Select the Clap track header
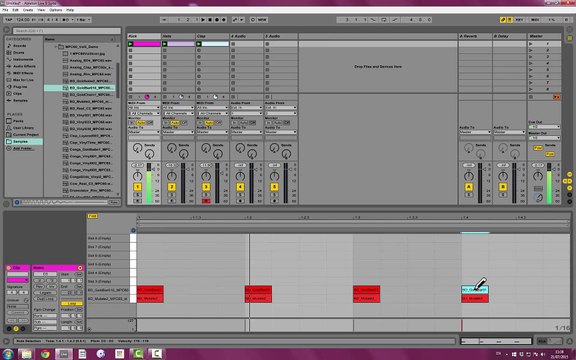Image resolution: width=576 pixels, height=360 pixels. [213, 36]
